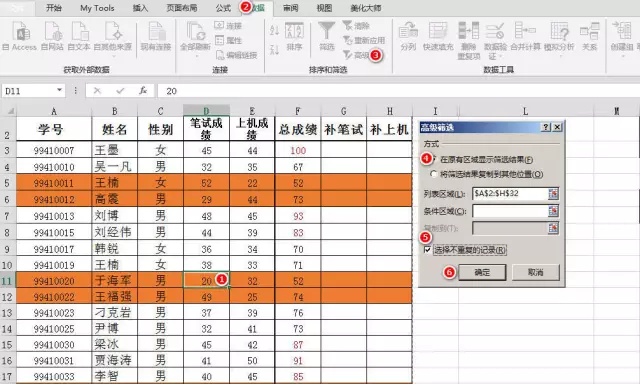Cancel formula bar entry X icon
This screenshot has height=384, width=640.
point(97,91)
